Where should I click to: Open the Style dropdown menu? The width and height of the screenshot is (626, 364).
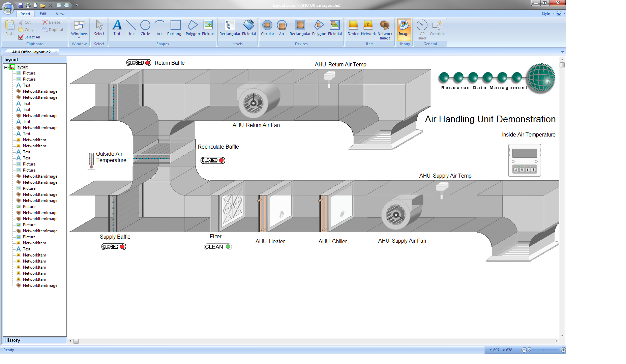coord(548,14)
